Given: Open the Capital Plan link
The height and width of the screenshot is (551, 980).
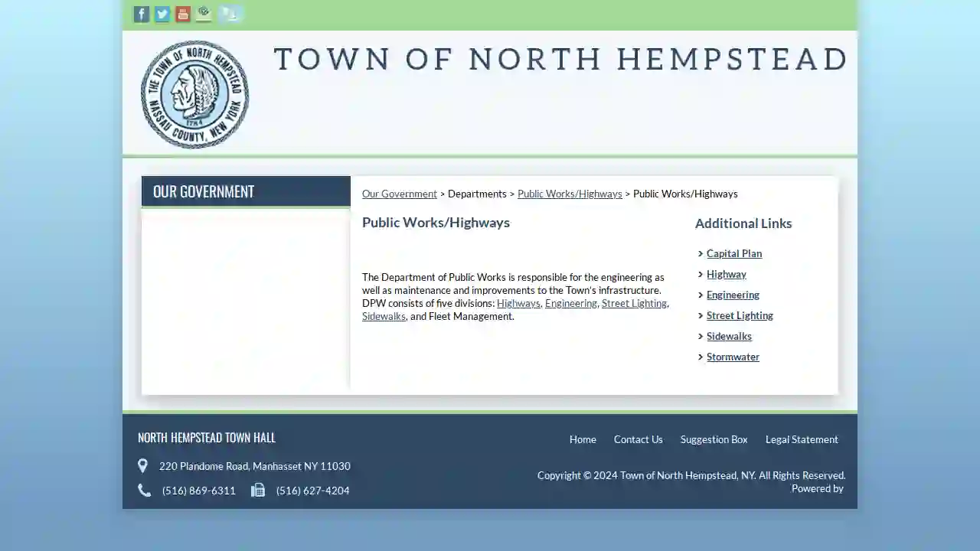Looking at the screenshot, I should click(734, 253).
